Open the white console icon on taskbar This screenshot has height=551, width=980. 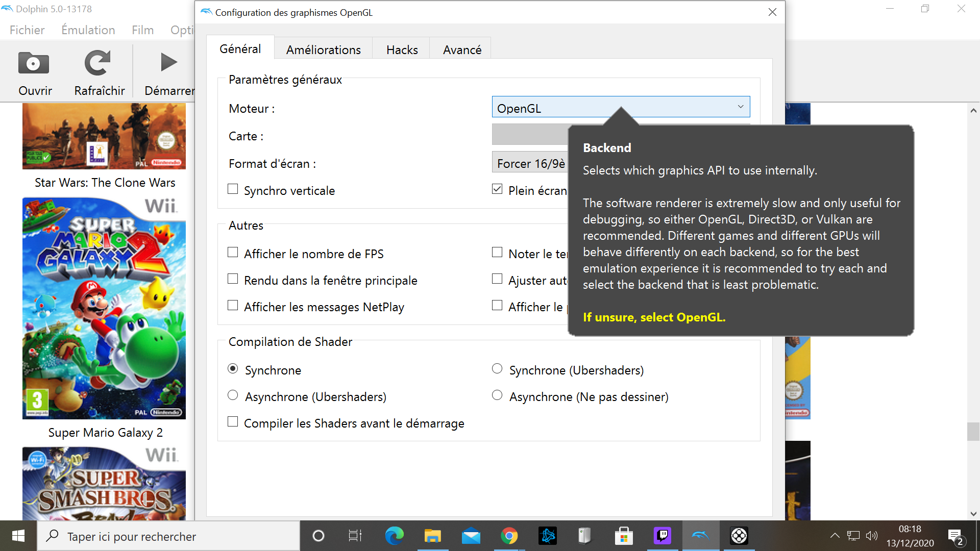tap(585, 536)
